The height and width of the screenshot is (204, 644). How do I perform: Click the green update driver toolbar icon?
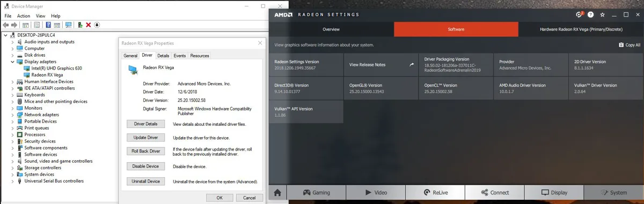click(x=80, y=25)
